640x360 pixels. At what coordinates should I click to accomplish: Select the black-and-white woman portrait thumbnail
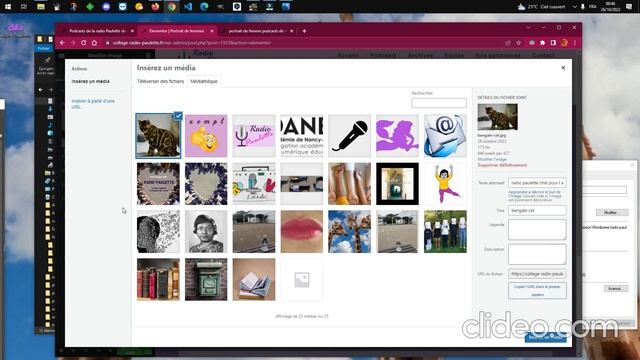[206, 231]
